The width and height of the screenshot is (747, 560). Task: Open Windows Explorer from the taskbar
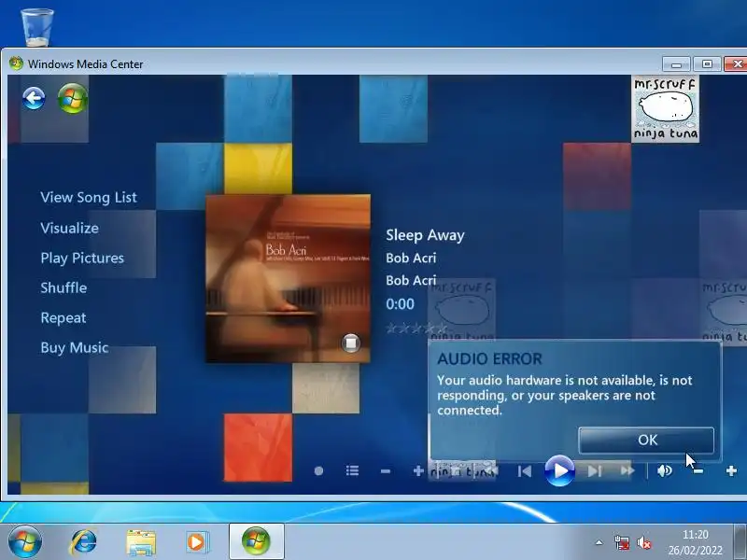[x=141, y=542]
